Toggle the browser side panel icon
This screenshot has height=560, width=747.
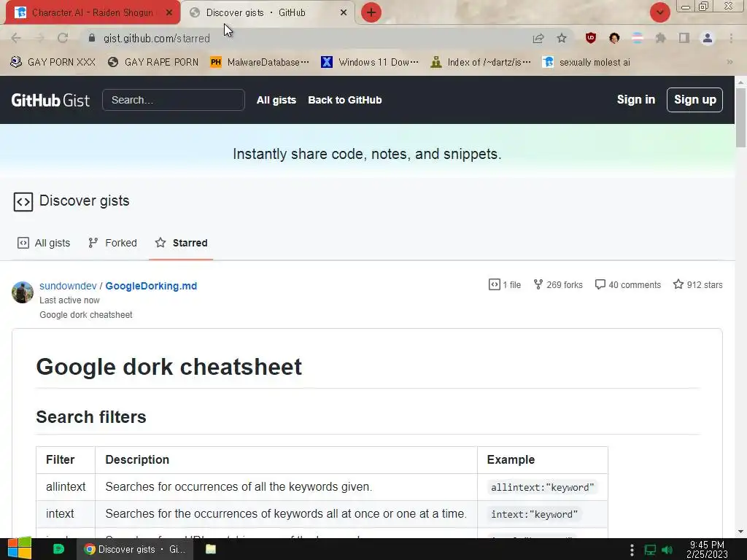(x=684, y=38)
